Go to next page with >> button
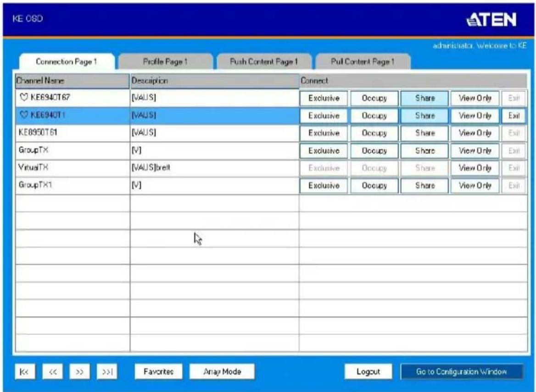This screenshot has height=392, width=536. click(x=80, y=372)
